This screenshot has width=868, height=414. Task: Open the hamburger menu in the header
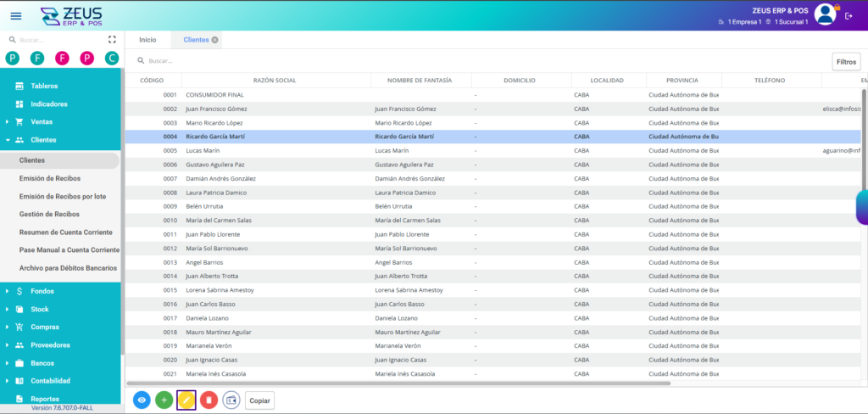click(x=16, y=15)
